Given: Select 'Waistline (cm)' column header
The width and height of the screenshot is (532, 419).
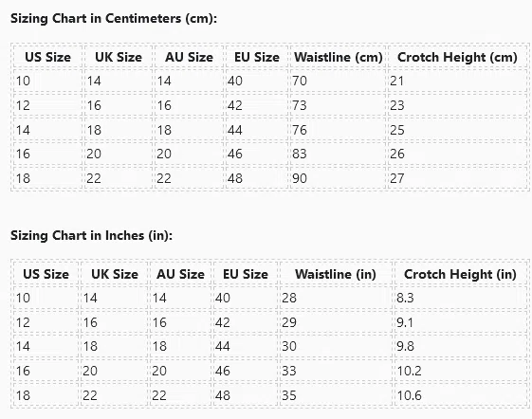Looking at the screenshot, I should 339,57.
